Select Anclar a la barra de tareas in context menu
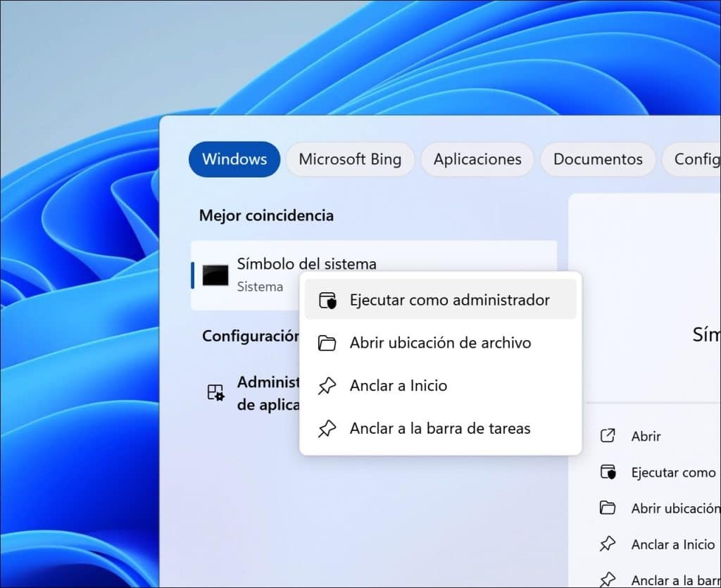Image resolution: width=721 pixels, height=588 pixels. pos(441,428)
